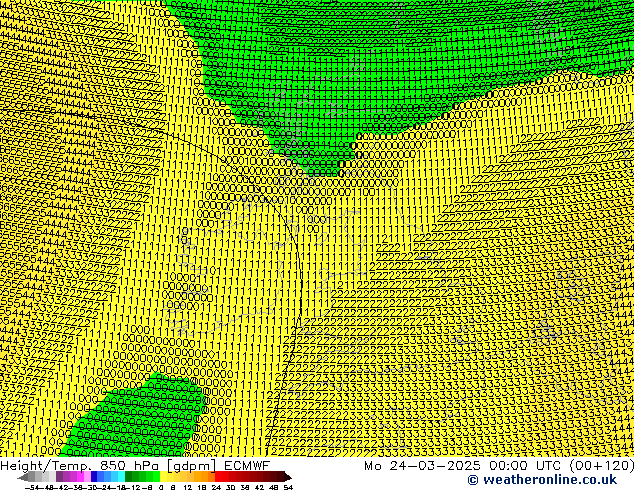634x490 pixels.
Task: Click the yellow legend swatch above 0
Action: coord(163,476)
